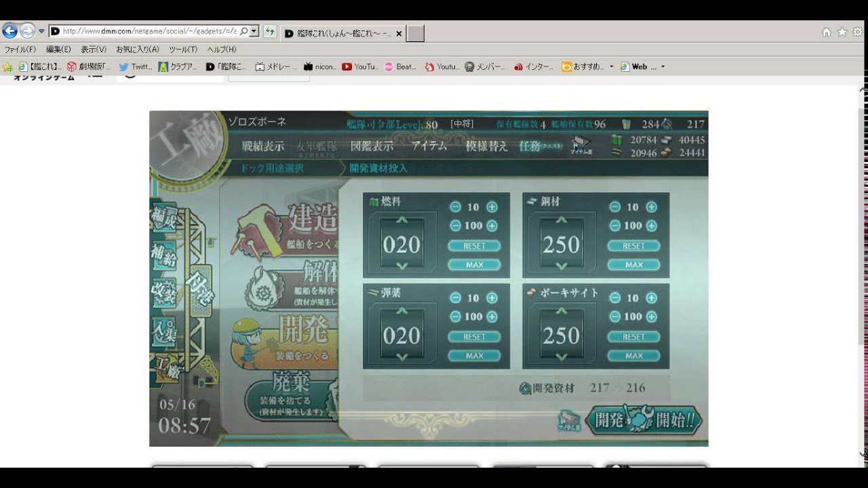This screenshot has width=868, height=488.
Task: Subtract 100 from bauxite (ボーキサイト) amount
Action: (x=615, y=317)
